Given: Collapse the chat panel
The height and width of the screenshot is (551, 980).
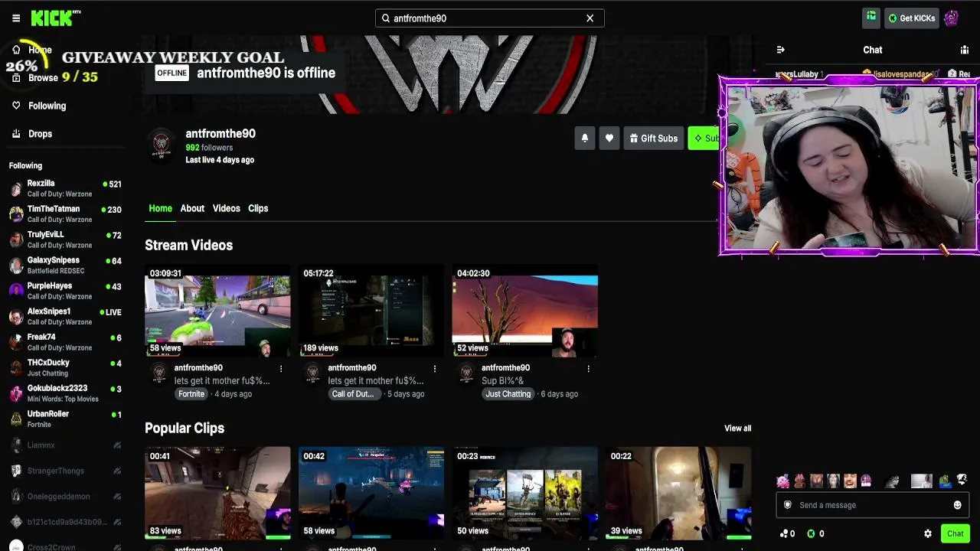Looking at the screenshot, I should coord(780,50).
